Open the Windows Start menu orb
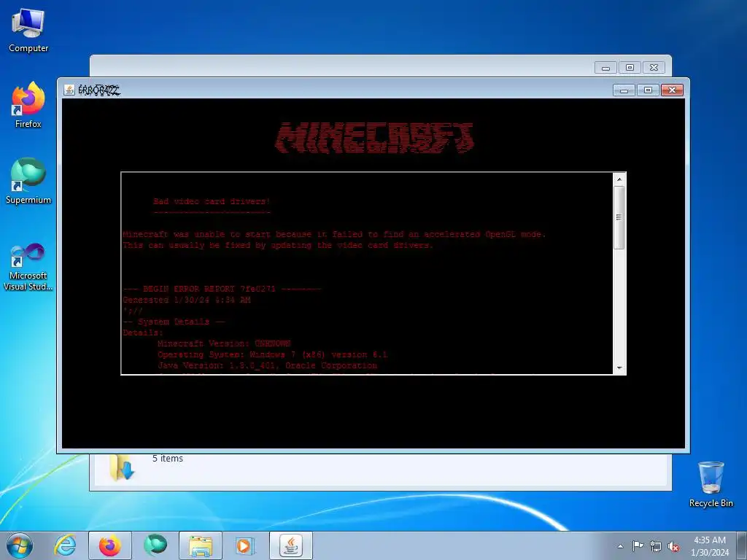This screenshot has height=560, width=747. tap(20, 545)
